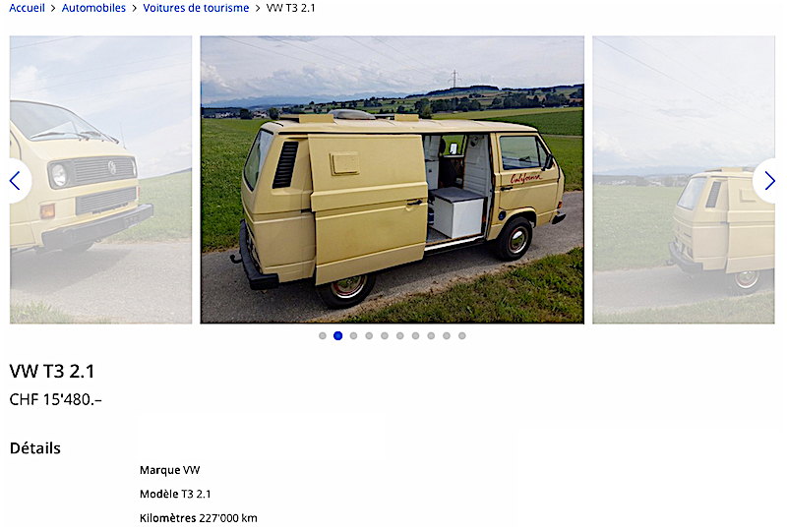The height and width of the screenshot is (532, 787).
Task: Jump to the seventh carousel dot
Action: coord(415,335)
